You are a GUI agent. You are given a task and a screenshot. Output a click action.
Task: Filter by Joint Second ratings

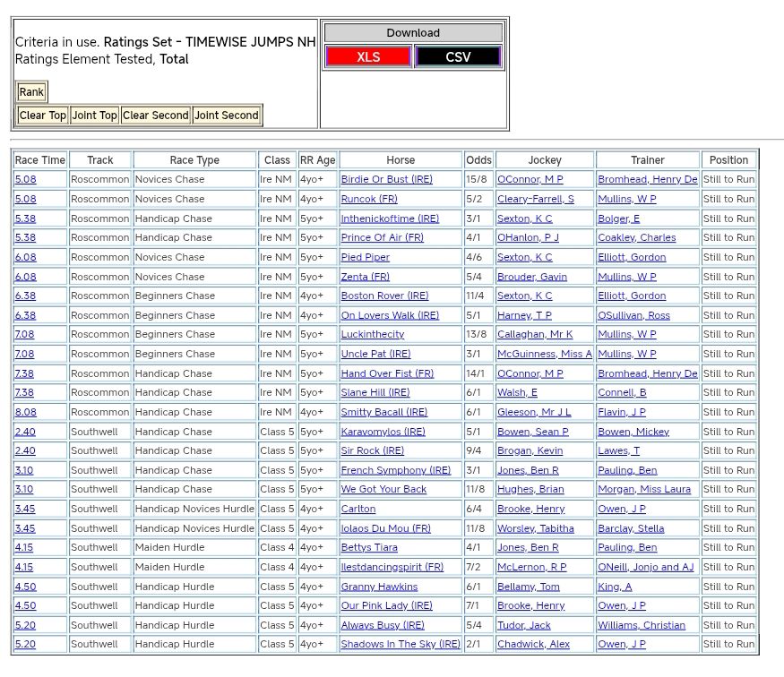pyautogui.click(x=227, y=116)
